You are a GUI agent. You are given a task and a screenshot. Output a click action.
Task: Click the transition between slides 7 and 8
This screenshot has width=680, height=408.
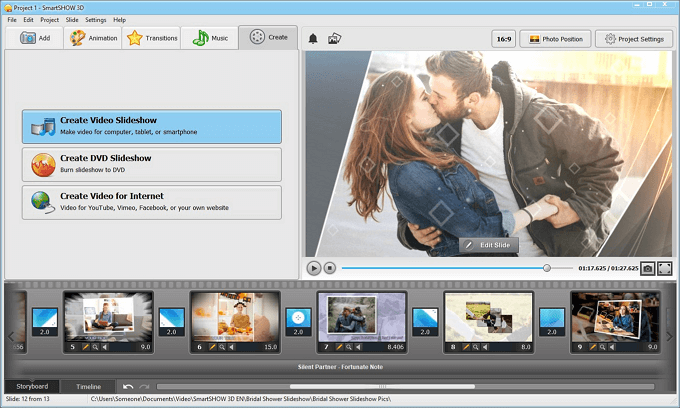click(x=425, y=322)
